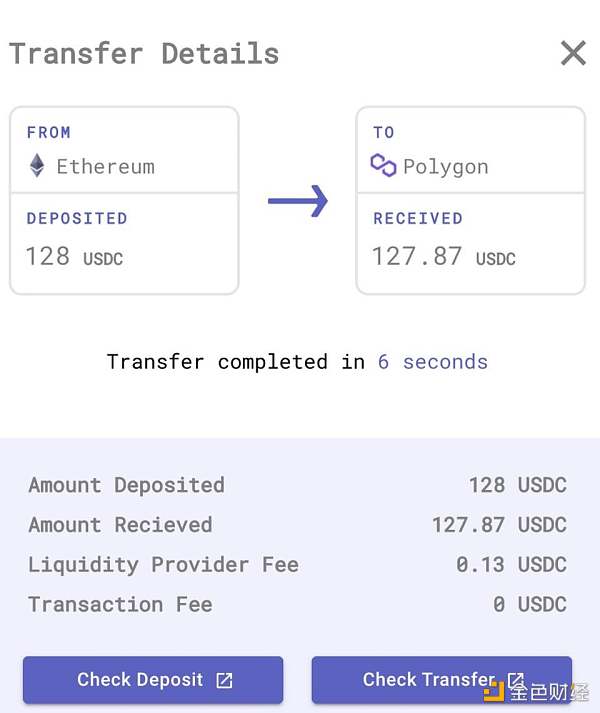Select the 127.87 USDC amount under RECEIVED
The image size is (600, 713).
(443, 256)
